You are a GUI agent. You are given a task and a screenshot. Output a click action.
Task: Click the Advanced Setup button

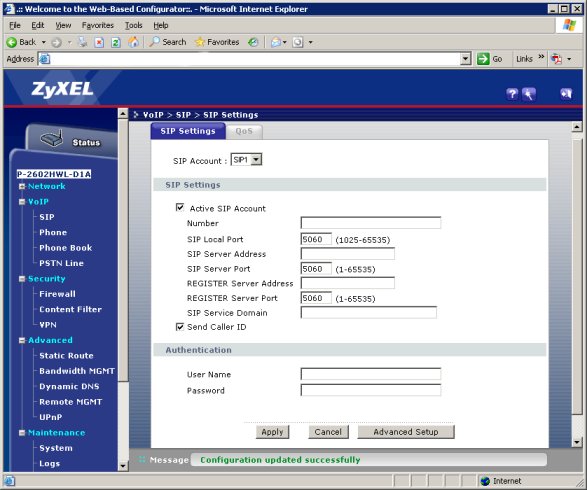pos(406,432)
